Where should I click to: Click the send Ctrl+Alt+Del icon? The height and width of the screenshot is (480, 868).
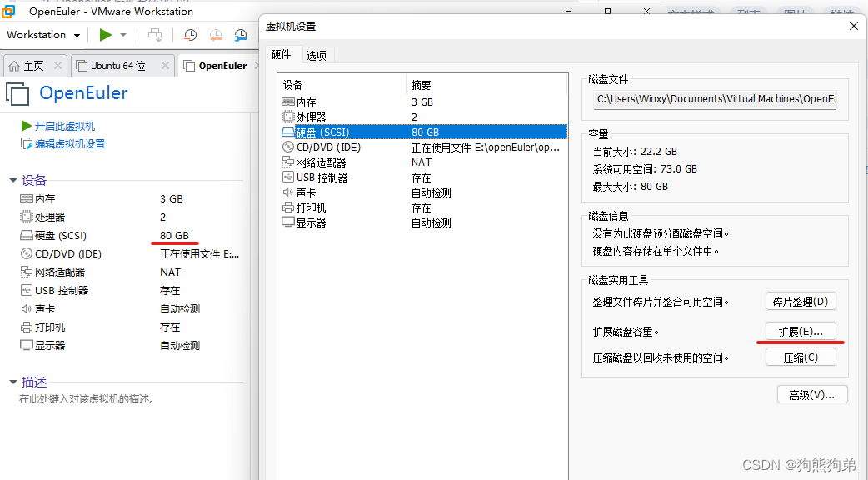tap(154, 35)
